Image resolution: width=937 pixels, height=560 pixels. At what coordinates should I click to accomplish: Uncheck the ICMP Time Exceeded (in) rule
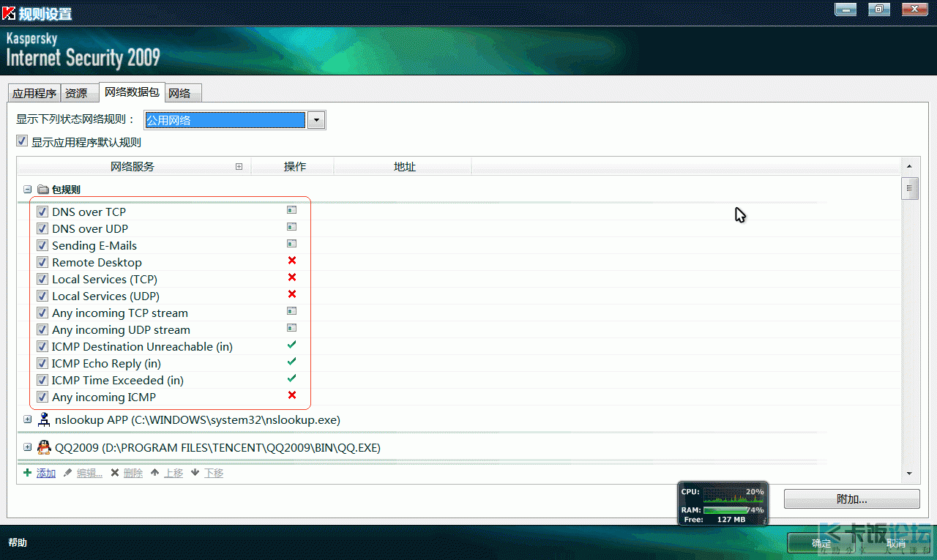(42, 380)
